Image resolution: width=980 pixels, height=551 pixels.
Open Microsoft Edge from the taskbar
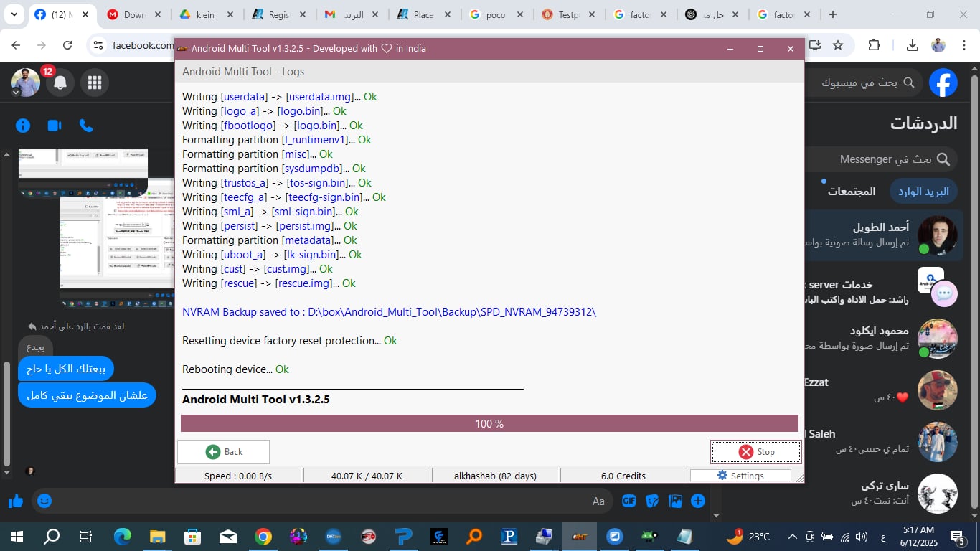(123, 536)
